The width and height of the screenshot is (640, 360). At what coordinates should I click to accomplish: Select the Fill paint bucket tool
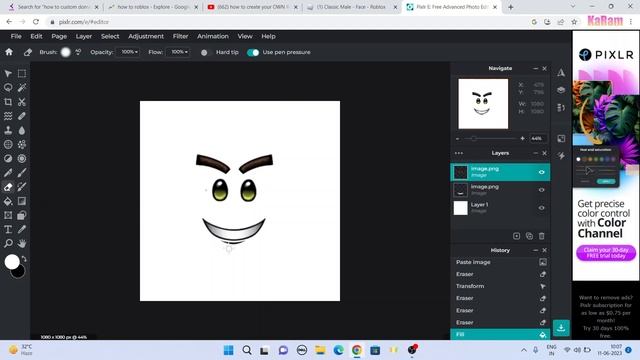(x=8, y=201)
